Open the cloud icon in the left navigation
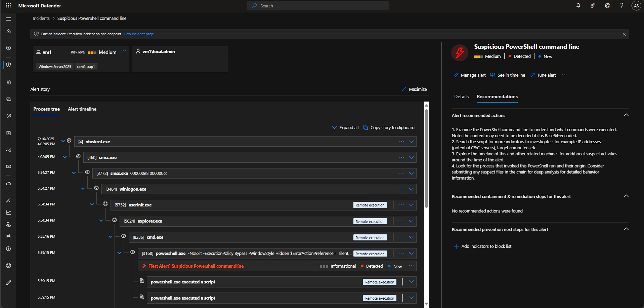 click(9, 184)
